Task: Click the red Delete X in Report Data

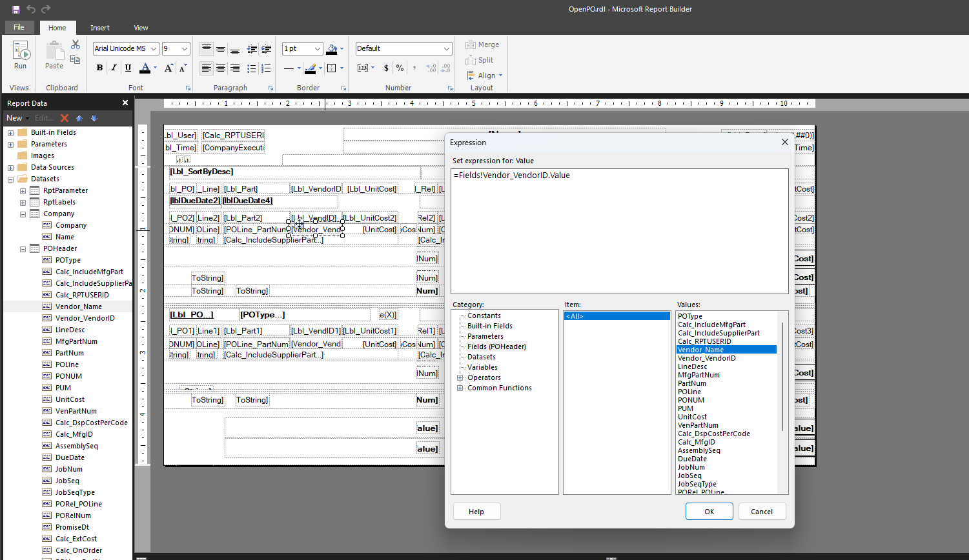Action: [x=65, y=118]
